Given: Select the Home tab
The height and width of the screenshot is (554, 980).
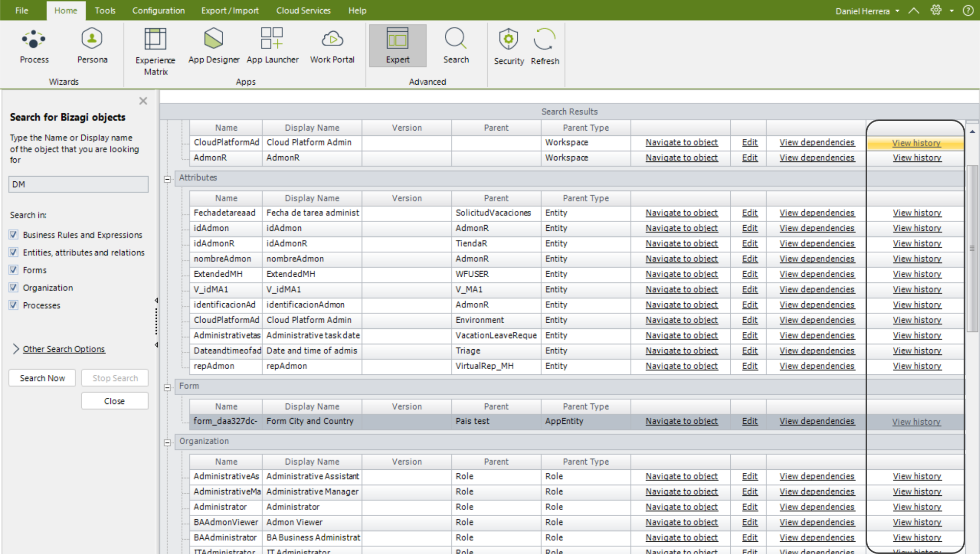Looking at the screenshot, I should (x=66, y=10).
